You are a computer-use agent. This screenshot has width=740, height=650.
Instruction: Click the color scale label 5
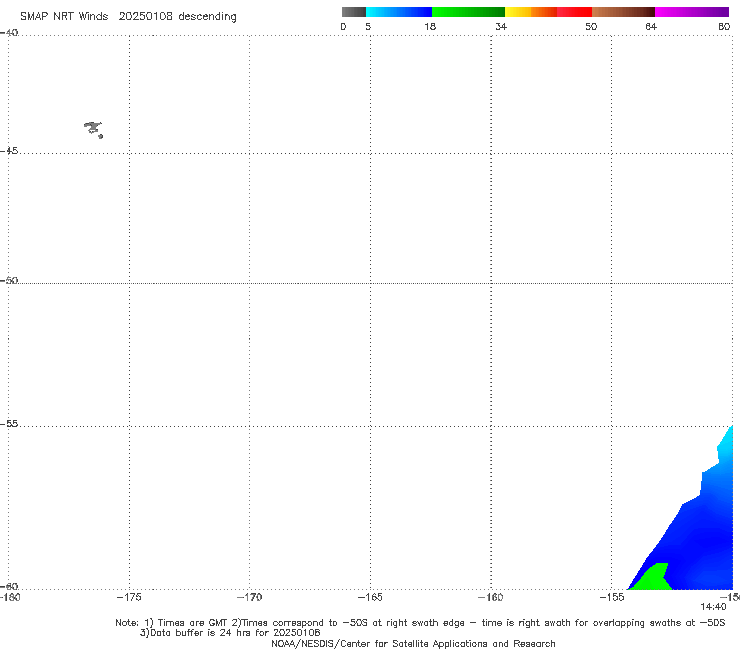coord(368,27)
